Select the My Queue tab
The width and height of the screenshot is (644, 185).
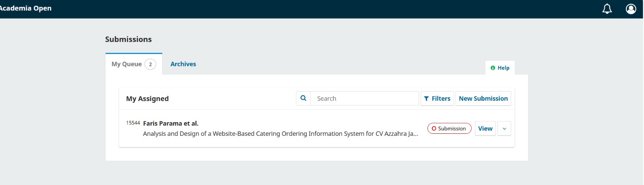click(134, 64)
